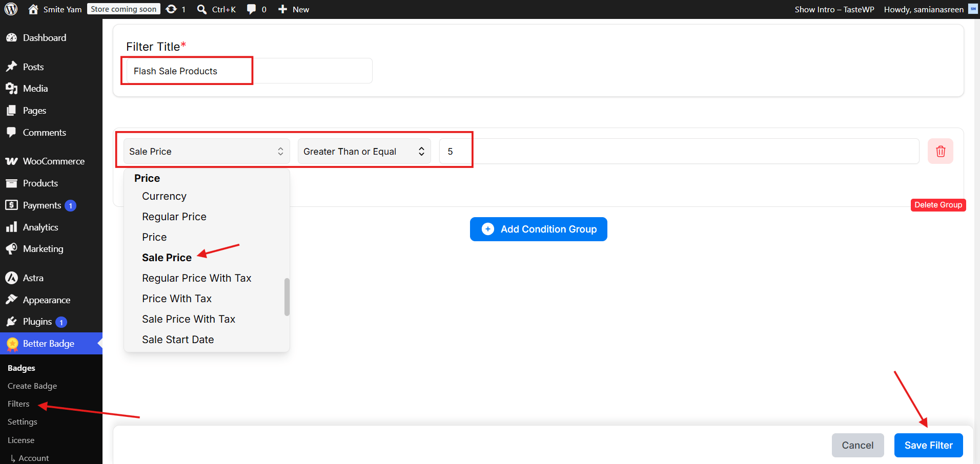Click the updates refresh icon
980x464 pixels.
171,9
